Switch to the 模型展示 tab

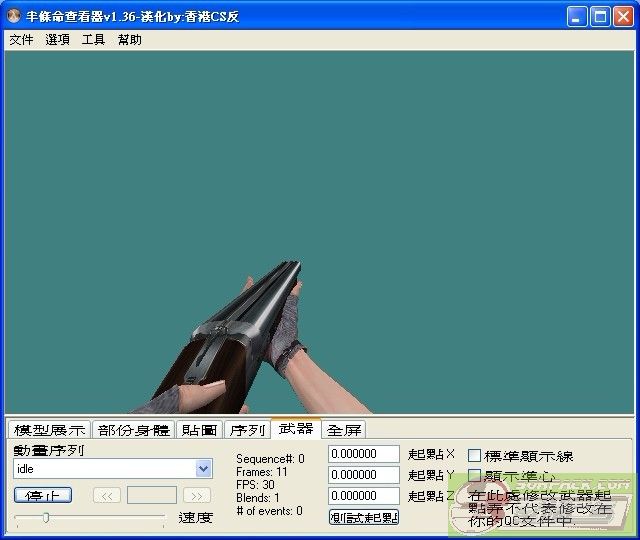point(49,430)
